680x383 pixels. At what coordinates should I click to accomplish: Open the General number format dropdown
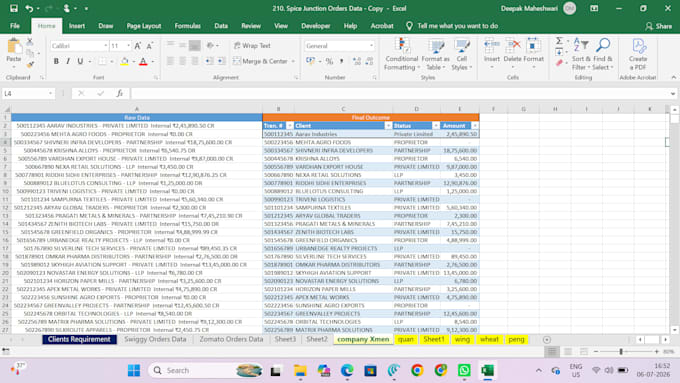(x=371, y=46)
